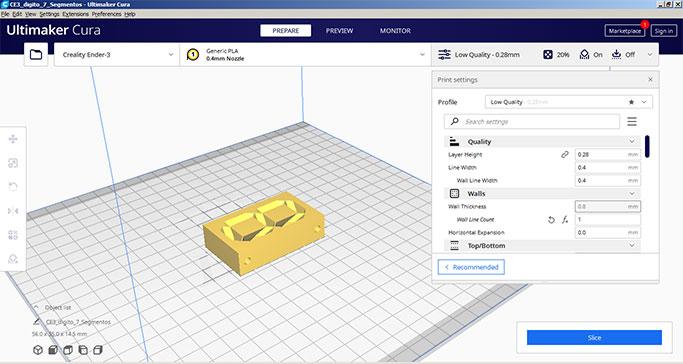This screenshot has width=683, height=364.
Task: Open the View menu
Action: (30, 14)
